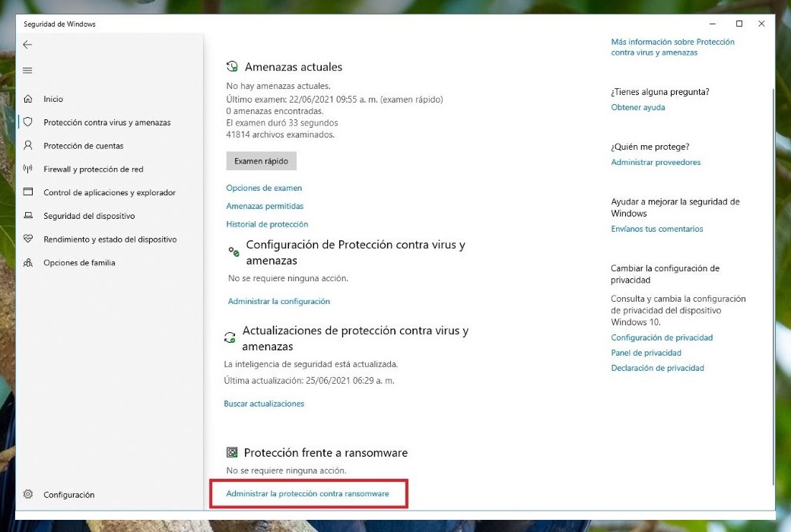The image size is (791, 532).
Task: Select the shield icon for virus protection
Action: [27, 122]
